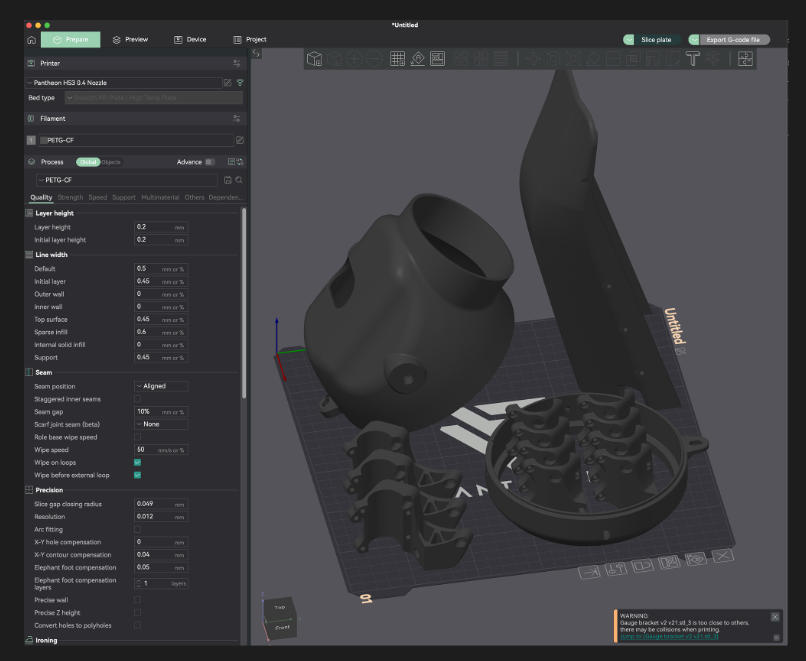The height and width of the screenshot is (661, 806).
Task: Click the edit printer preset icon
Action: (x=228, y=83)
